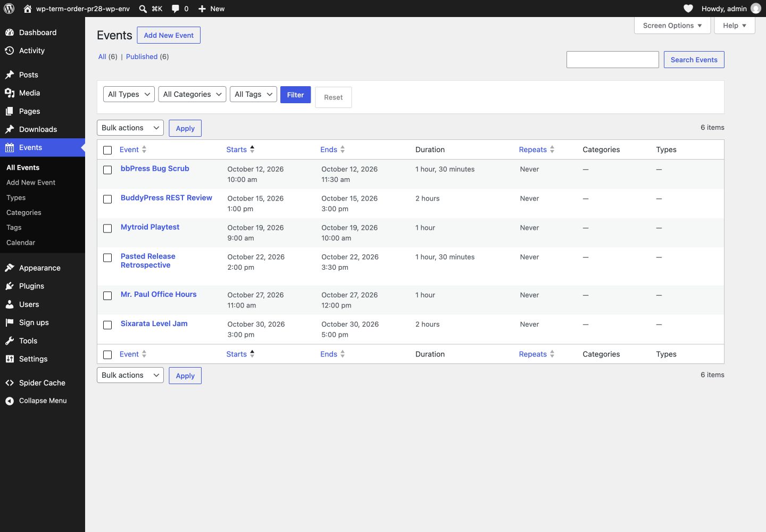Viewport: 766px width, 532px height.
Task: Open the admin user avatar
Action: (756, 9)
